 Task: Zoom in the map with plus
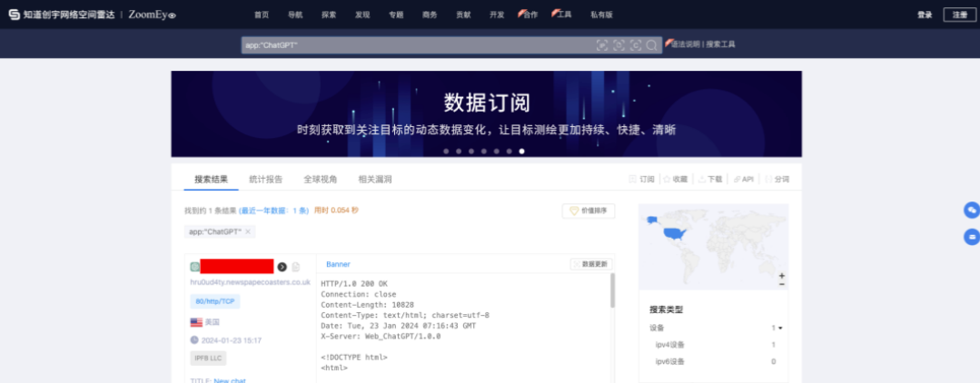(782, 276)
